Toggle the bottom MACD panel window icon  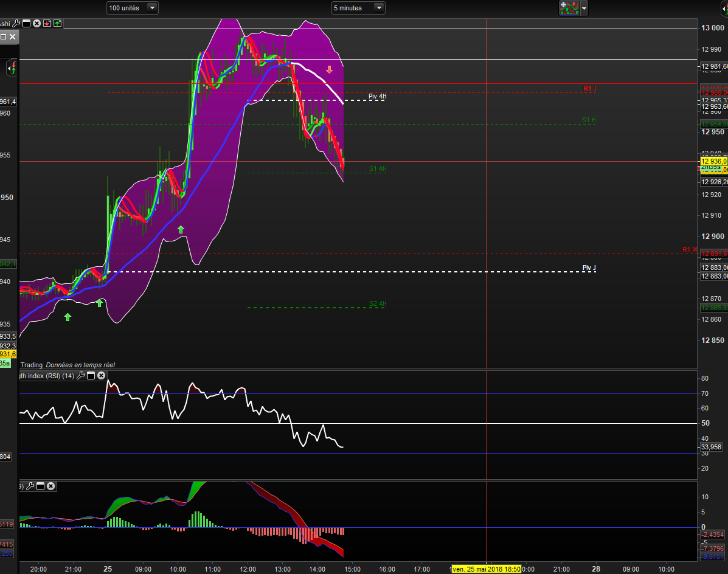coord(40,486)
